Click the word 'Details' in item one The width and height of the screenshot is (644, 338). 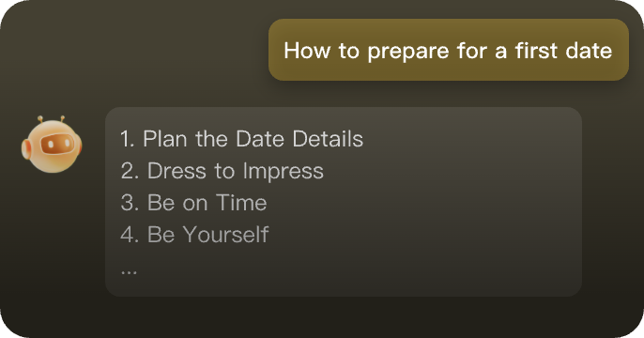coord(328,139)
